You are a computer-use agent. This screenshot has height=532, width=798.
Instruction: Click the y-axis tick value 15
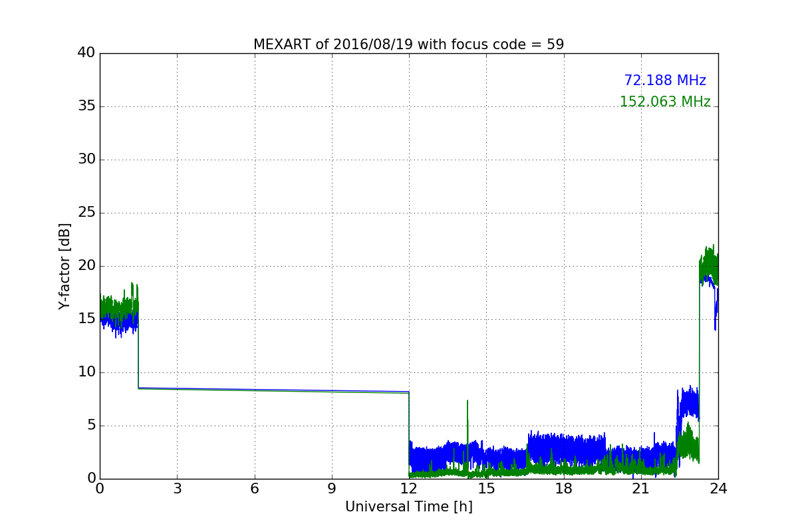(x=86, y=319)
